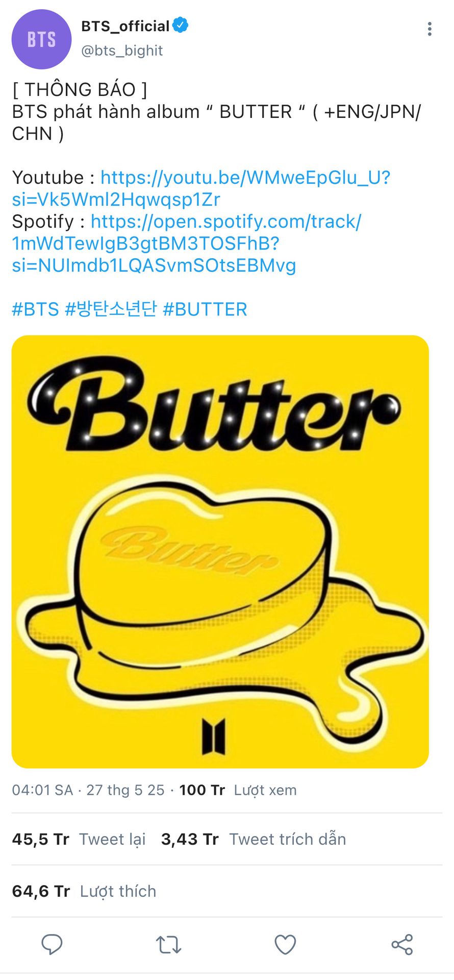Tap the reply speech bubble icon
The image size is (454, 980).
tap(52, 944)
